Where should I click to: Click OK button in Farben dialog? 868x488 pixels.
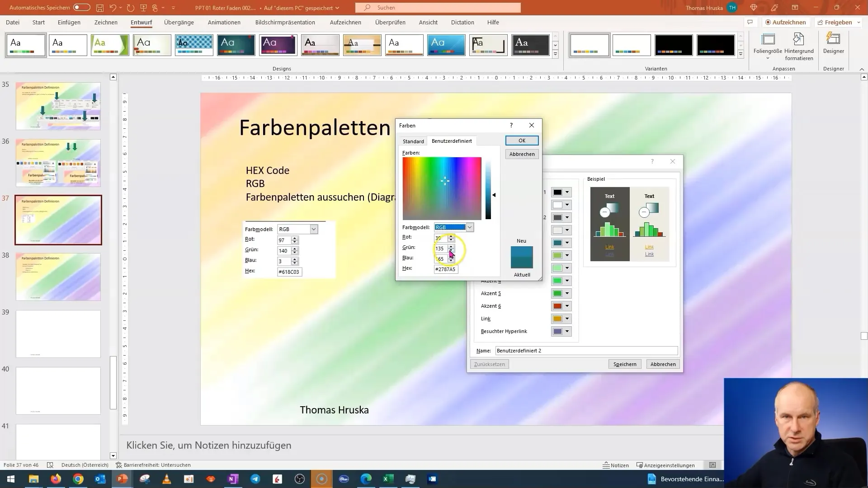[x=522, y=140]
